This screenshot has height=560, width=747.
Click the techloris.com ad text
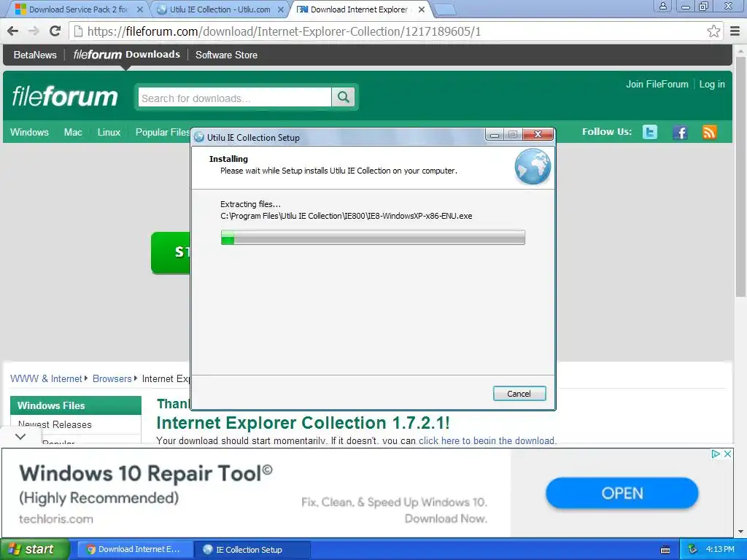pyautogui.click(x=56, y=519)
